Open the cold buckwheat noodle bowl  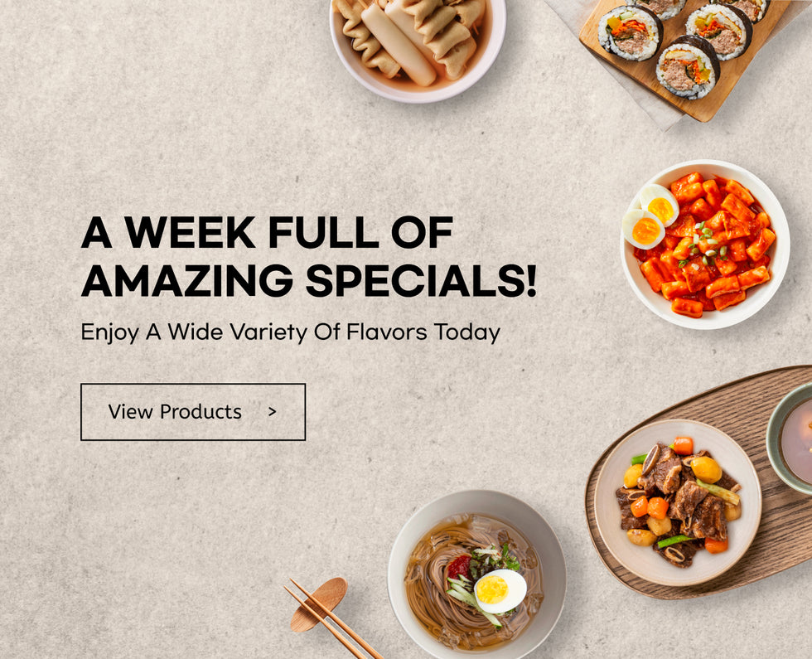coord(476,574)
